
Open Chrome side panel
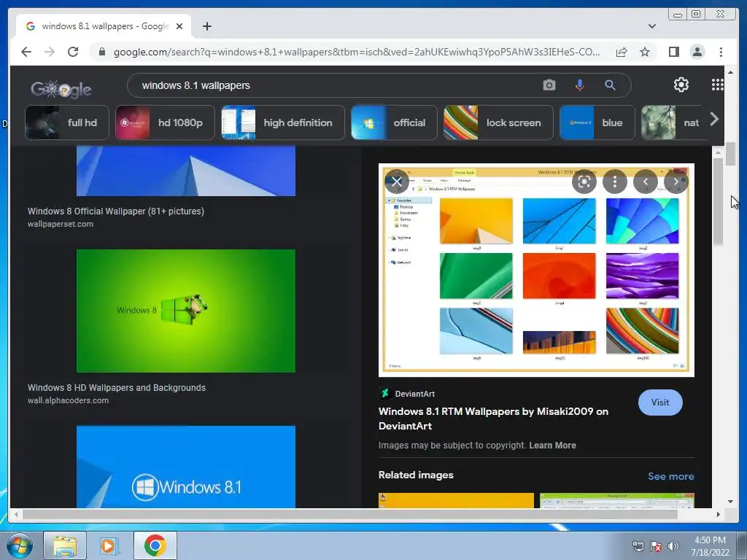[x=673, y=52]
